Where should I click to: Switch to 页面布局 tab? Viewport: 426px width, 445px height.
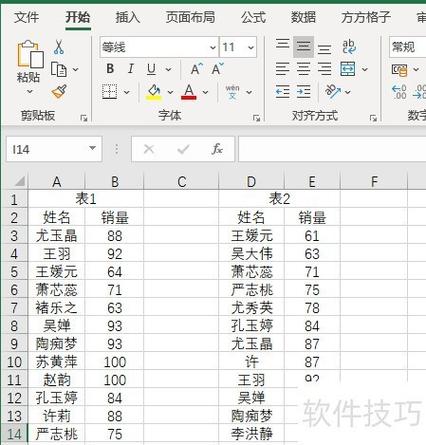click(x=190, y=17)
